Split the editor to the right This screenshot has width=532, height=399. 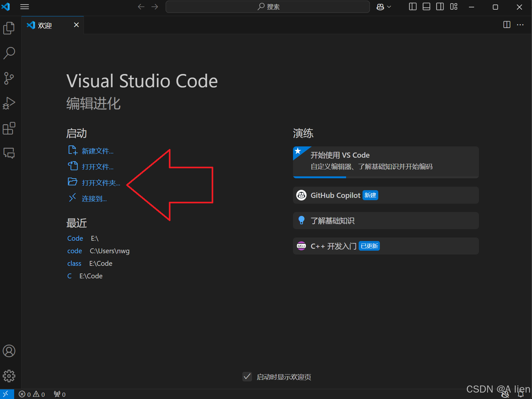coord(507,25)
